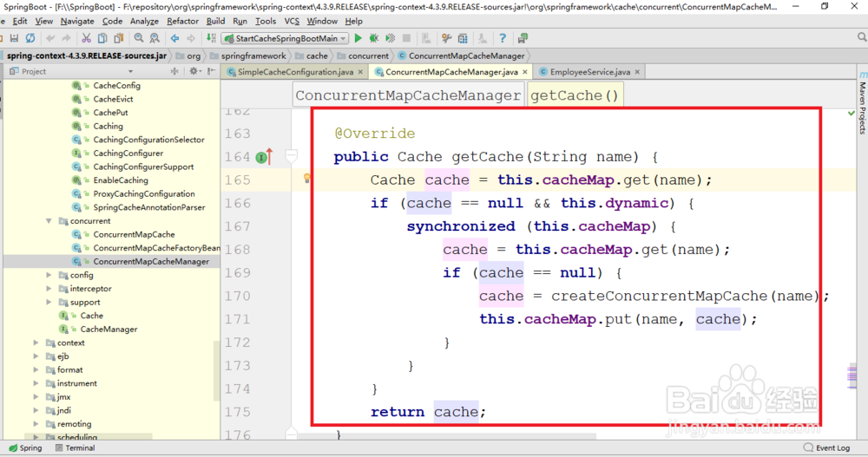Click the scroll-from-source icon in Project panel
Viewport: 868px width, 457px height.
(174, 71)
